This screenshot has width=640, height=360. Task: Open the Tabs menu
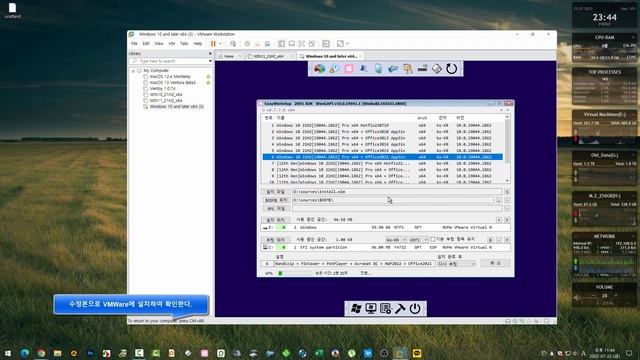point(184,44)
